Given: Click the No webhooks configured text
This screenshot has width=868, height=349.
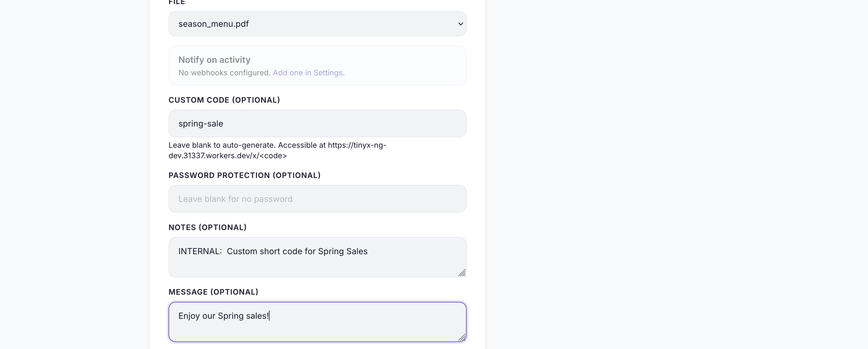Looking at the screenshot, I should coord(224,73).
